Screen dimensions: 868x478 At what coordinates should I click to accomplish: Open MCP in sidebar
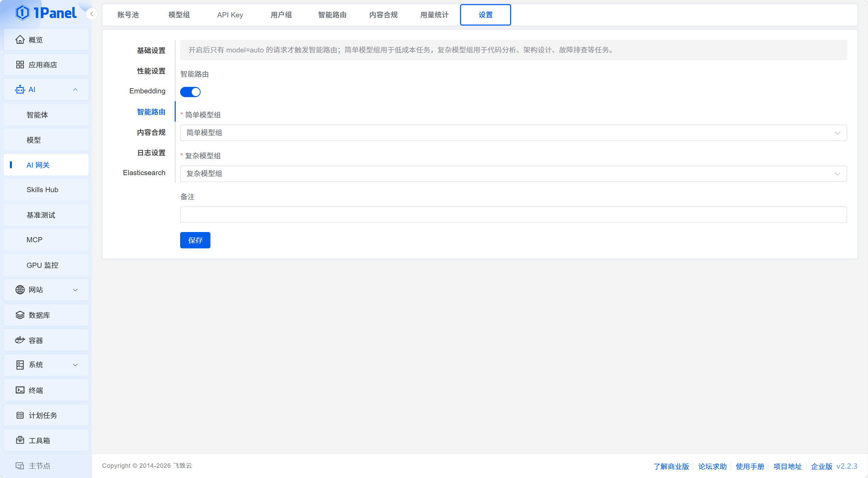(x=46, y=240)
